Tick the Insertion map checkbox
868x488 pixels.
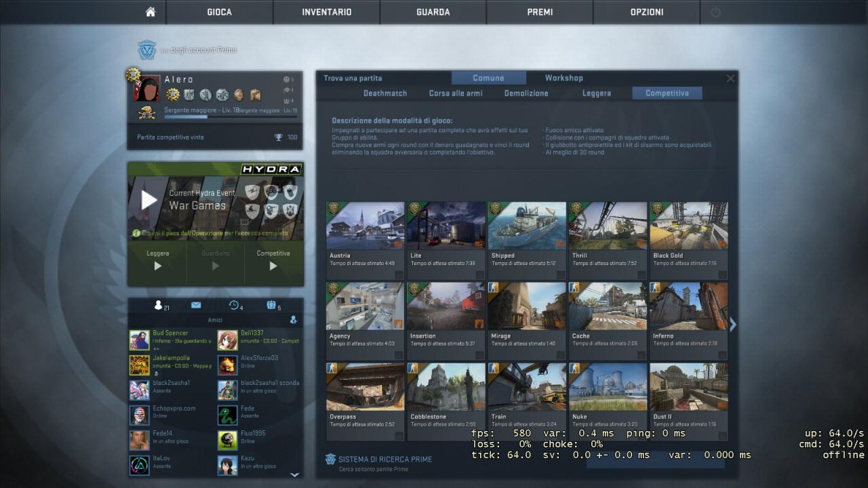tap(479, 355)
